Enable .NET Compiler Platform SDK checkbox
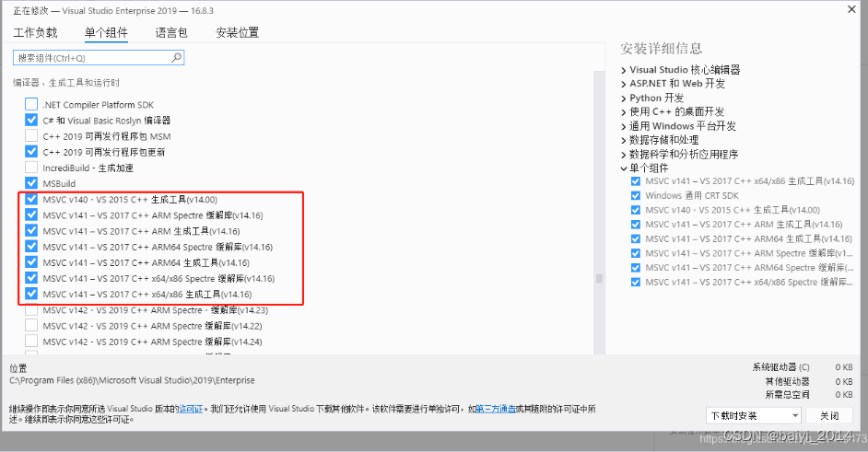 (31, 104)
